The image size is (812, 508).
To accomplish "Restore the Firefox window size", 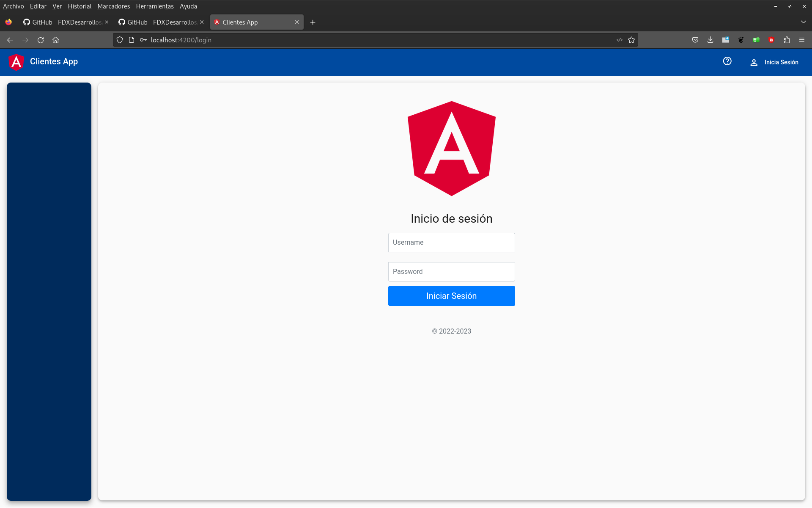I will click(x=790, y=6).
